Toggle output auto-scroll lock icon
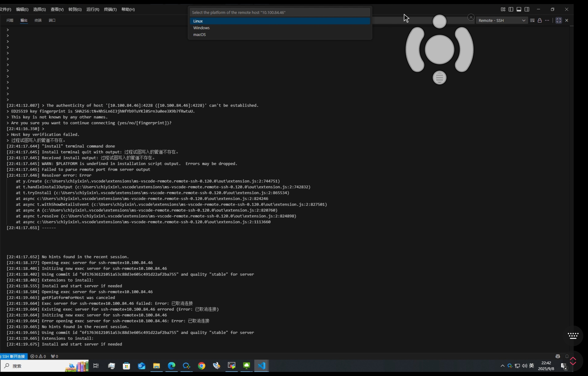This screenshot has height=376, width=588. click(540, 20)
